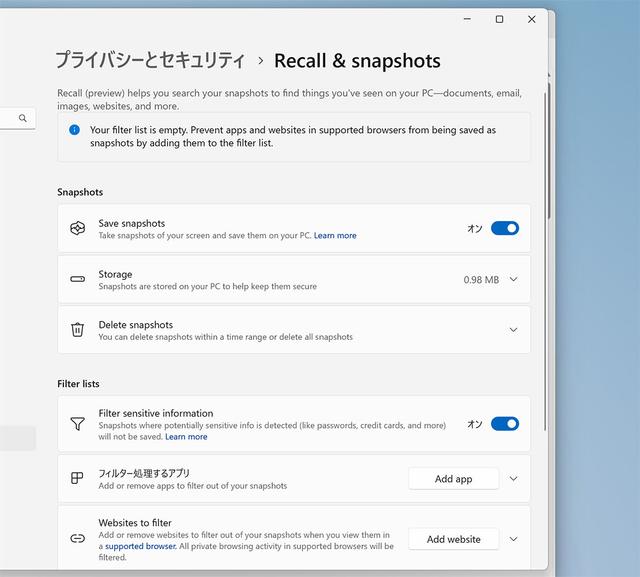Click the Snapshots section heading

[80, 192]
